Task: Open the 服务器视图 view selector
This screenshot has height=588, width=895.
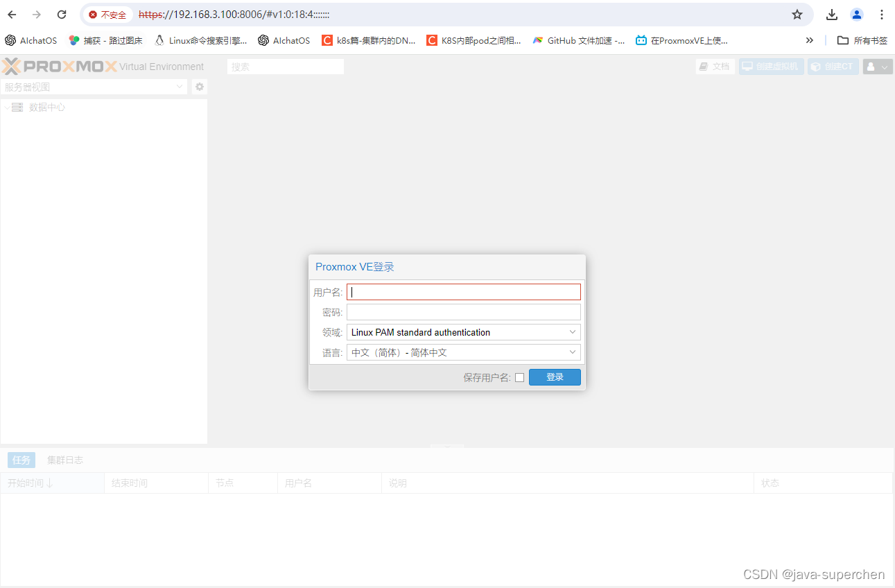Action: click(x=94, y=87)
